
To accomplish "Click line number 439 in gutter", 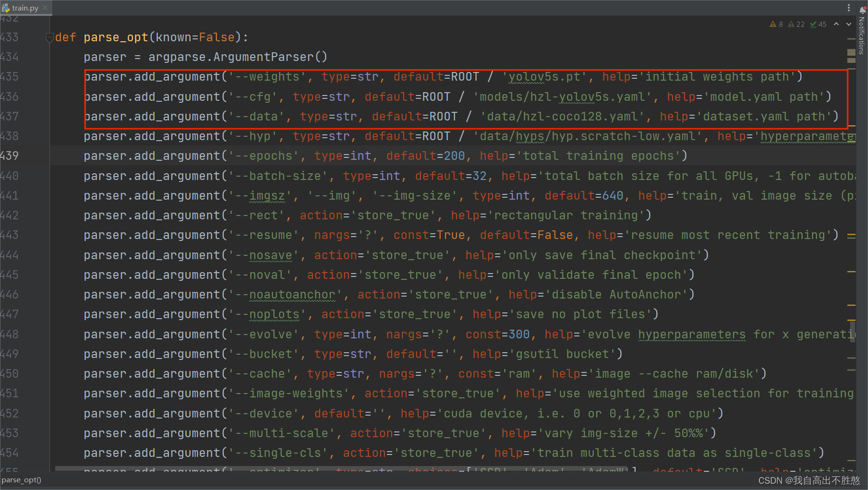I will (x=10, y=156).
